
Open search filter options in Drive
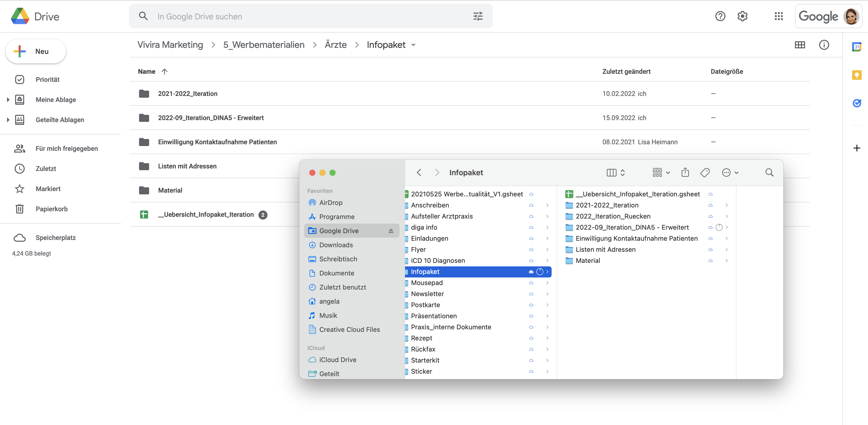point(478,16)
